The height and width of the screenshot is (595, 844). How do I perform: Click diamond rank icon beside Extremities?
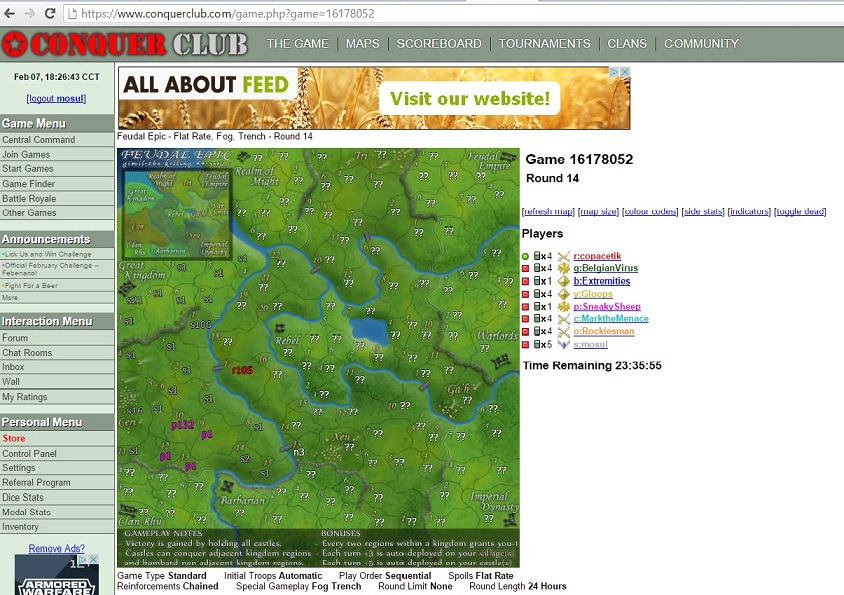click(x=563, y=281)
